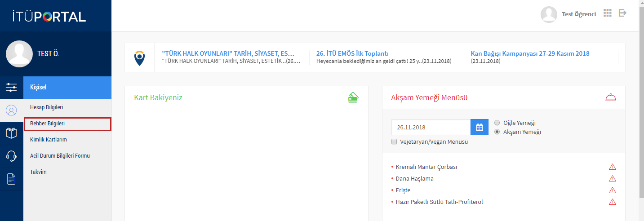This screenshot has width=644, height=221.
Task: Open Hesap Bilgileri menu item
Action: (x=46, y=107)
